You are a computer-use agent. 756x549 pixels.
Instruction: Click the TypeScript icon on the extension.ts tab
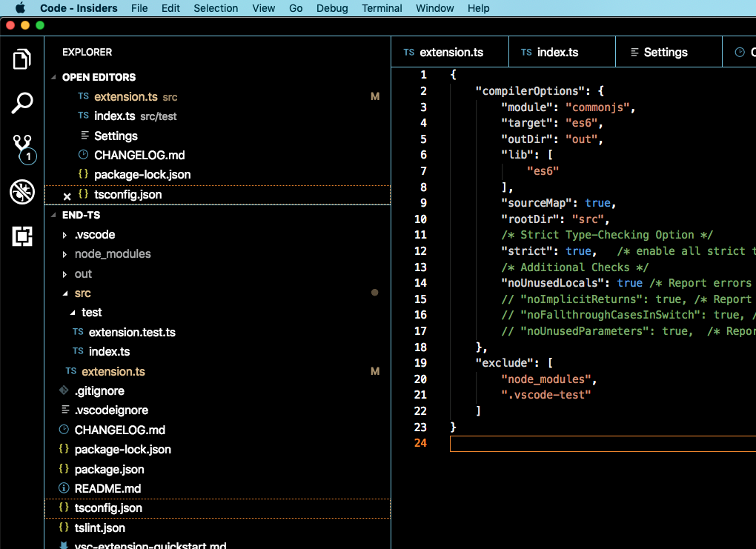408,52
